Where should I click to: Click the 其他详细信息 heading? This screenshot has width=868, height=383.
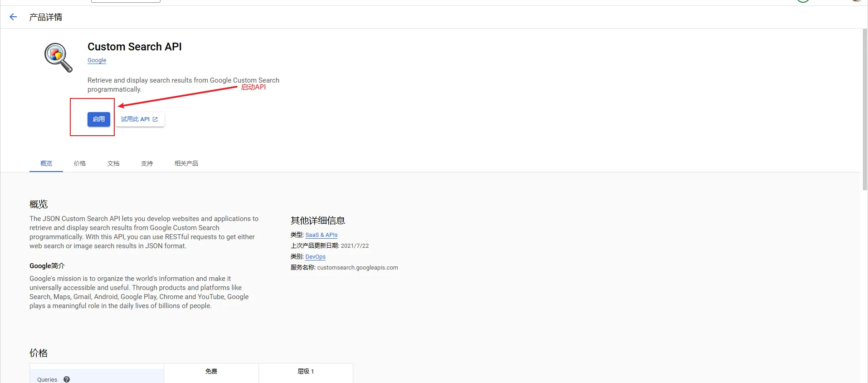click(x=318, y=221)
